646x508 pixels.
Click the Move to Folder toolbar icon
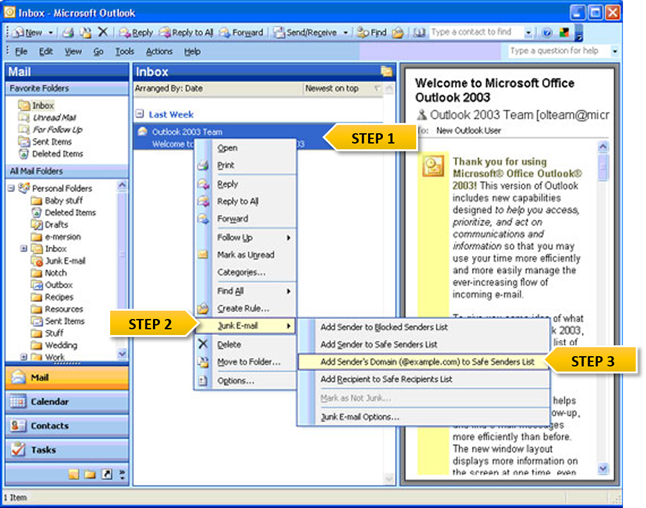coord(85,32)
